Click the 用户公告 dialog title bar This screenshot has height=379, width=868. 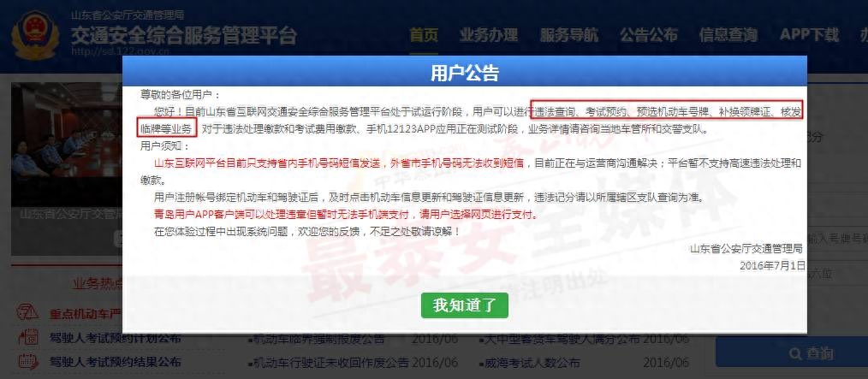click(x=465, y=73)
